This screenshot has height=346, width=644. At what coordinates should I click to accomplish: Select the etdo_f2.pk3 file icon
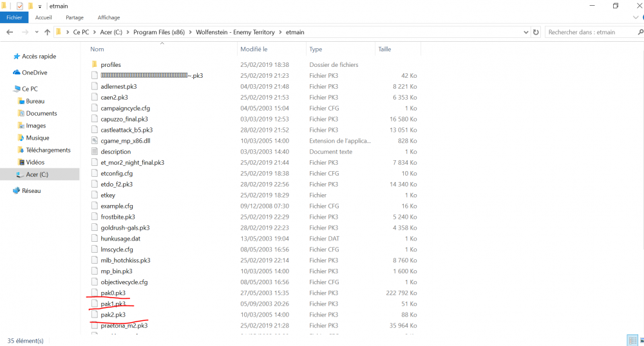point(95,184)
